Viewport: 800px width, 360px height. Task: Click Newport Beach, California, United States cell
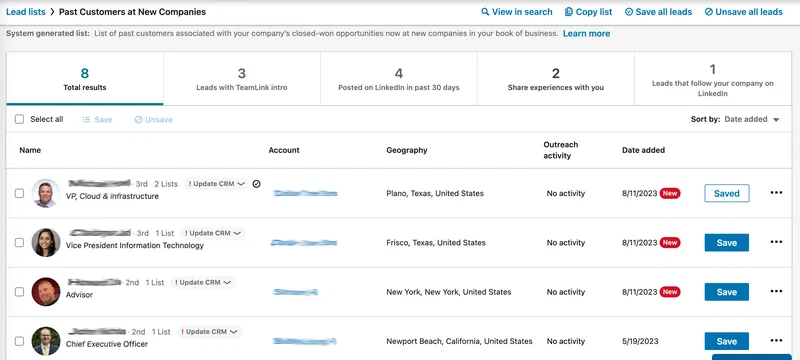pos(459,341)
